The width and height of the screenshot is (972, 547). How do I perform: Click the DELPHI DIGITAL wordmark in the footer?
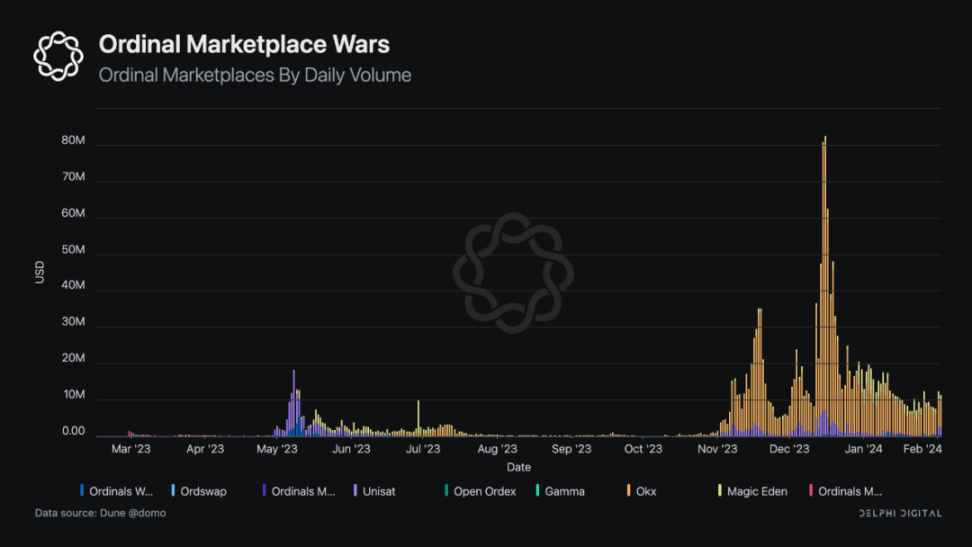point(900,513)
